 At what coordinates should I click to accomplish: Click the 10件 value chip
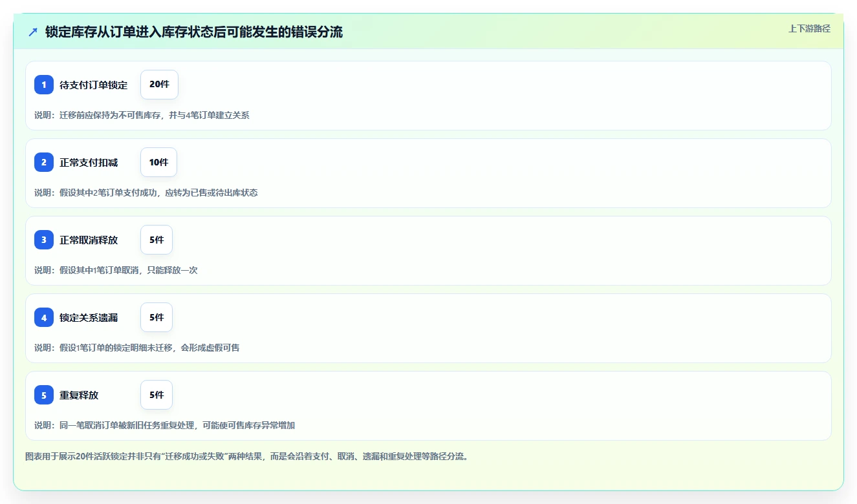158,162
